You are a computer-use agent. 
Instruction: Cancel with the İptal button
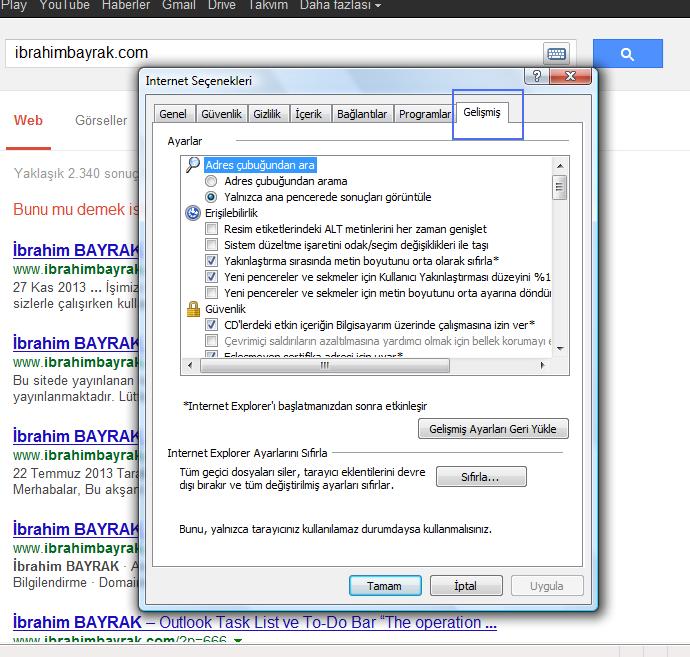(x=466, y=586)
